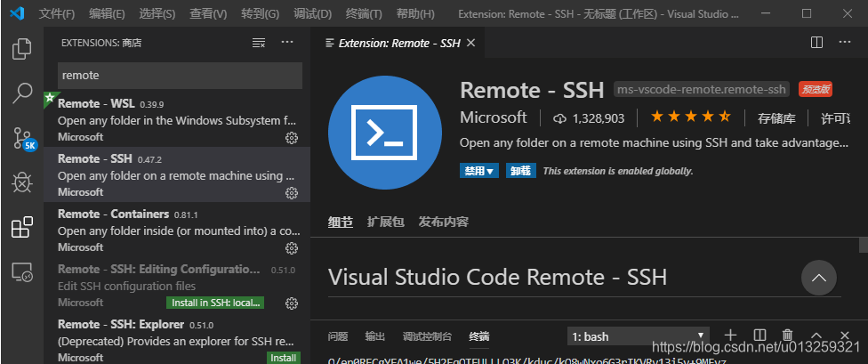
Task: Open the 调试(D) menu
Action: point(312,14)
